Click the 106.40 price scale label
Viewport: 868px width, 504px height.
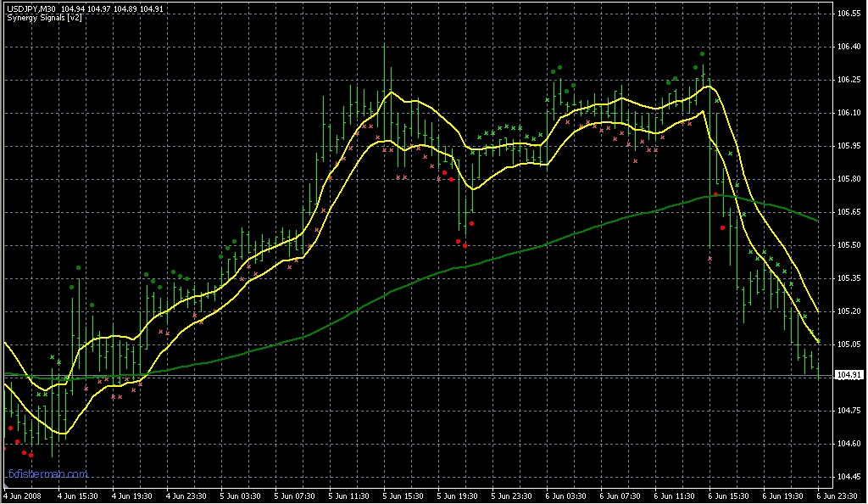pyautogui.click(x=849, y=47)
